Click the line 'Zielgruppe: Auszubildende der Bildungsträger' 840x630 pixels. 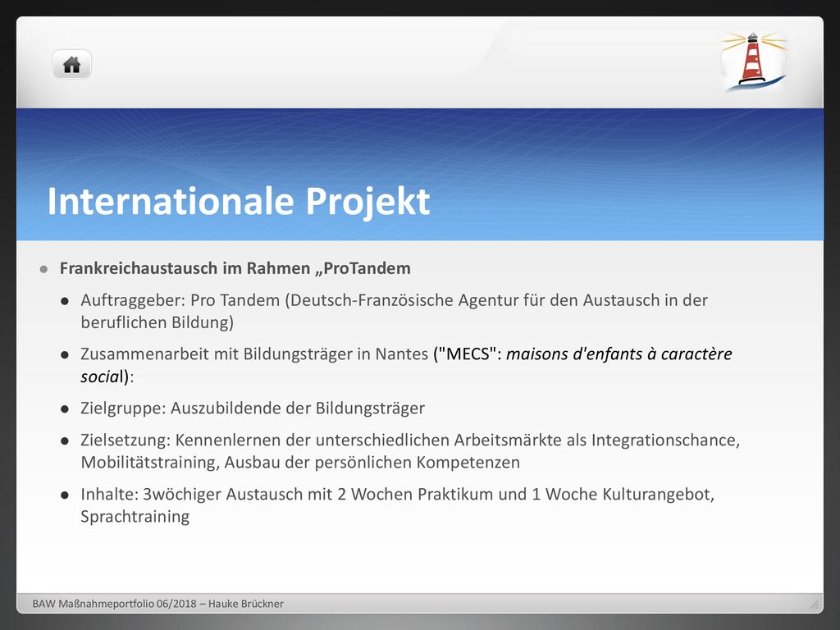(253, 409)
